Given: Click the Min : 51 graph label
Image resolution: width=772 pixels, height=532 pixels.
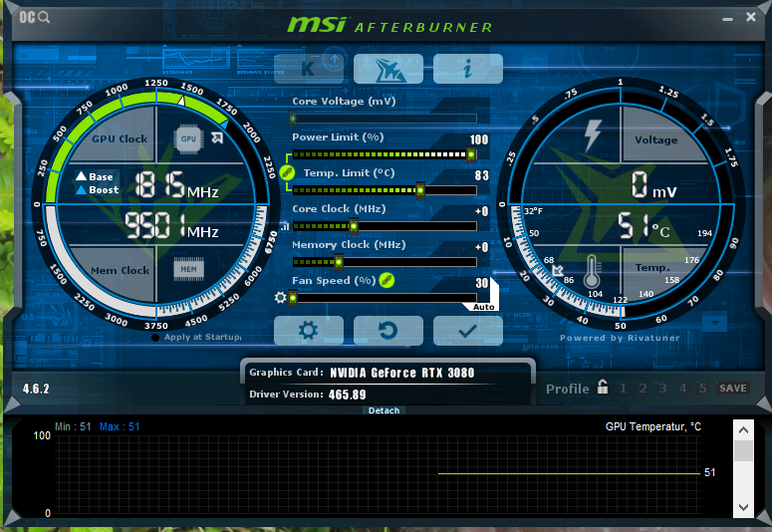Looking at the screenshot, I should coord(73,426).
